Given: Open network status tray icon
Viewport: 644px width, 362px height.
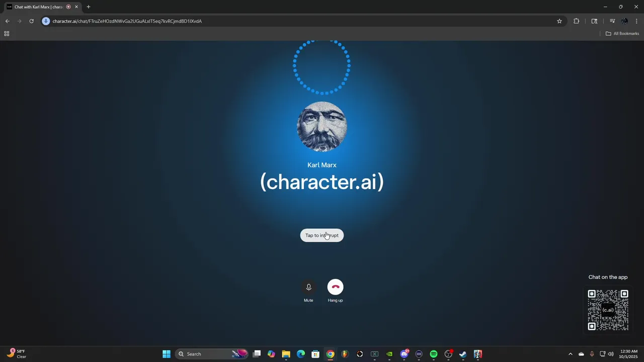Looking at the screenshot, I should [x=602, y=354].
